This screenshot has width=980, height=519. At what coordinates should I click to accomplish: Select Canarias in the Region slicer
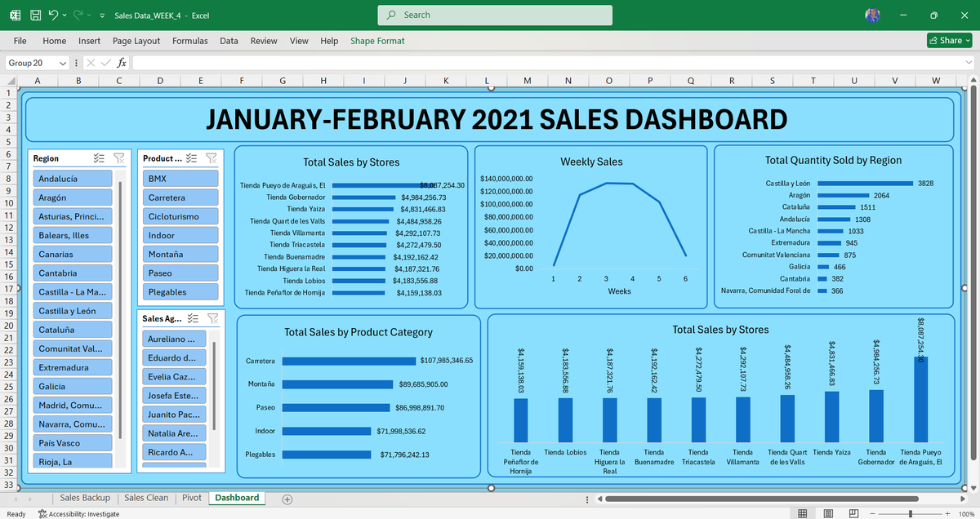[72, 255]
